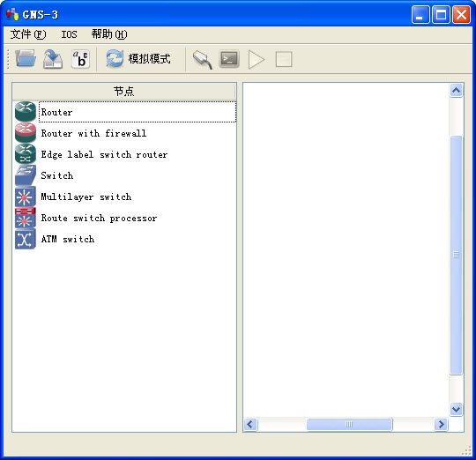Click the 节点 column header
Image resolution: width=476 pixels, height=460 pixels.
point(124,92)
